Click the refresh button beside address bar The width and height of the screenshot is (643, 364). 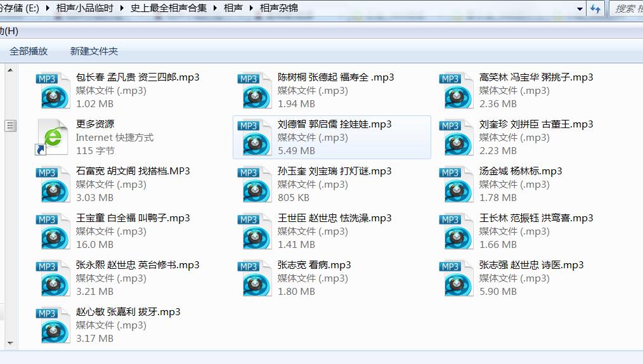tap(595, 9)
